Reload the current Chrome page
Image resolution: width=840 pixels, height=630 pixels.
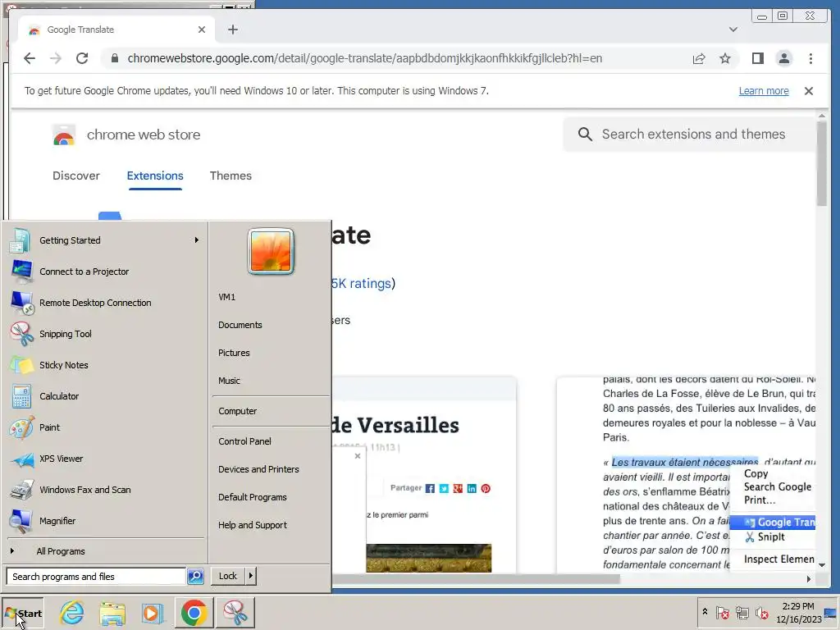click(x=82, y=58)
